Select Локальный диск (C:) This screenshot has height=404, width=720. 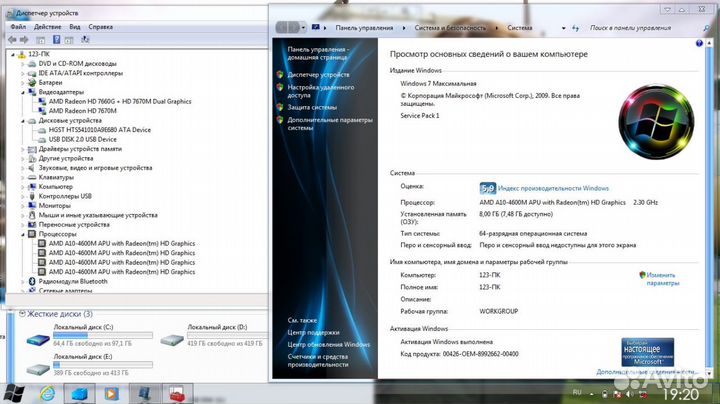(90, 337)
